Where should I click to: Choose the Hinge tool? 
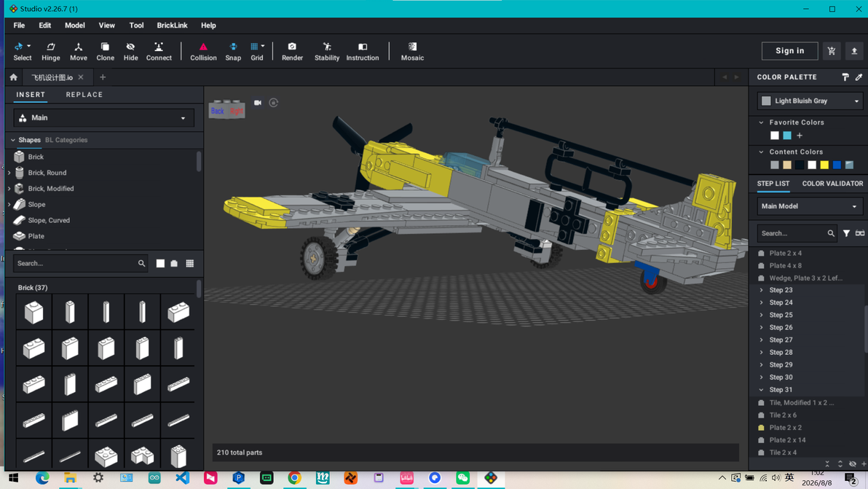pos(50,52)
